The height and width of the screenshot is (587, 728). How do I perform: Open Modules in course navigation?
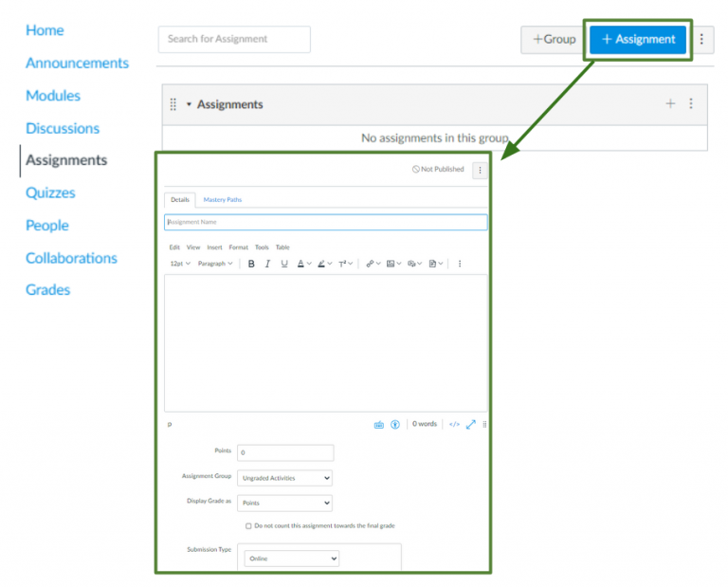tap(53, 96)
